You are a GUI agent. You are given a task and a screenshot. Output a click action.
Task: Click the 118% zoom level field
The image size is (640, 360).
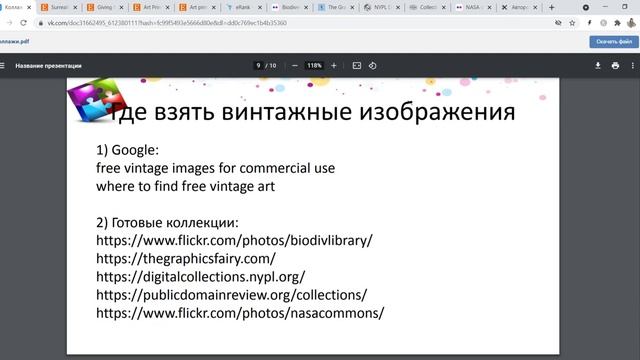tap(314, 66)
